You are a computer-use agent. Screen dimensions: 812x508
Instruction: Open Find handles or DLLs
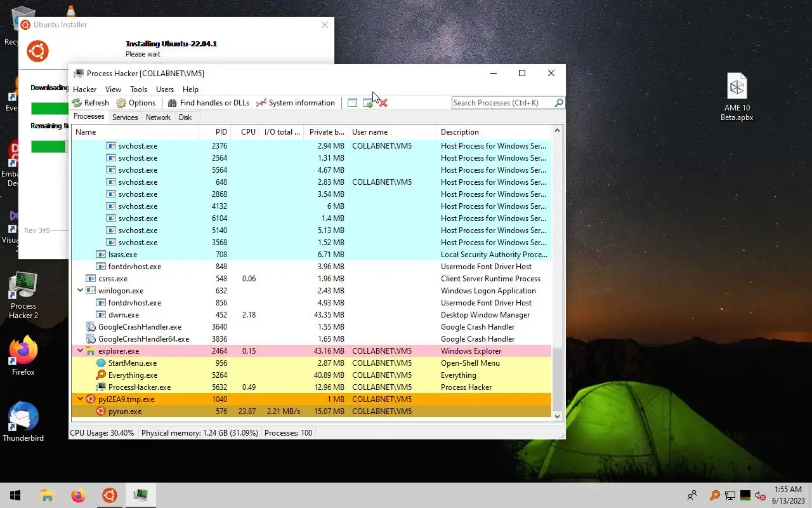point(208,103)
